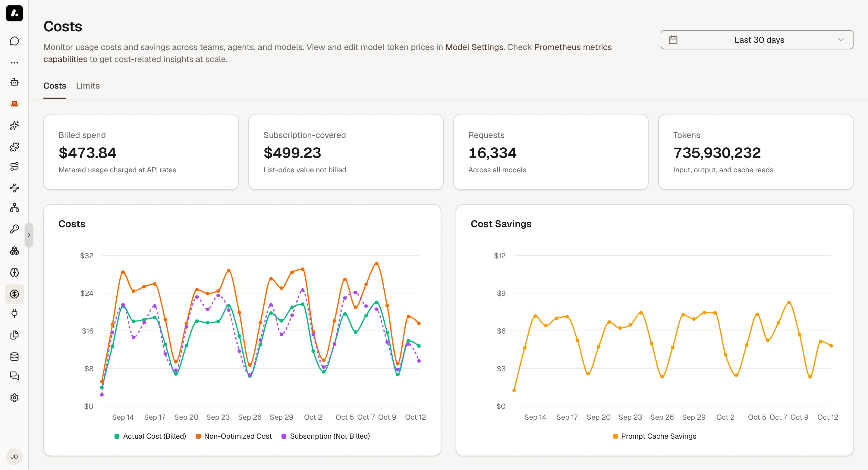Open the Prometheus metrics capabilities link

click(x=328, y=53)
